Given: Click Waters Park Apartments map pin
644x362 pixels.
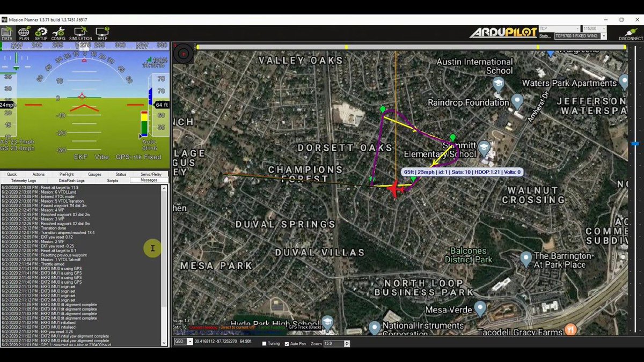Looking at the screenshot, I should tap(624, 82).
